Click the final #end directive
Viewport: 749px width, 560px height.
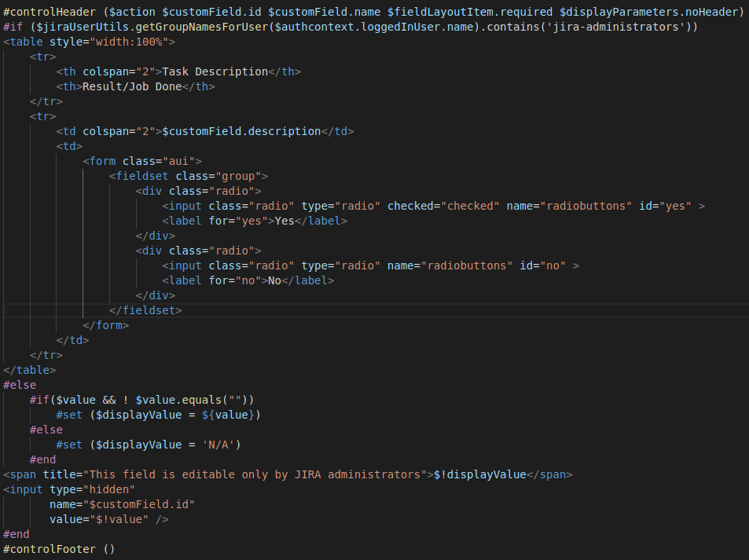click(17, 534)
